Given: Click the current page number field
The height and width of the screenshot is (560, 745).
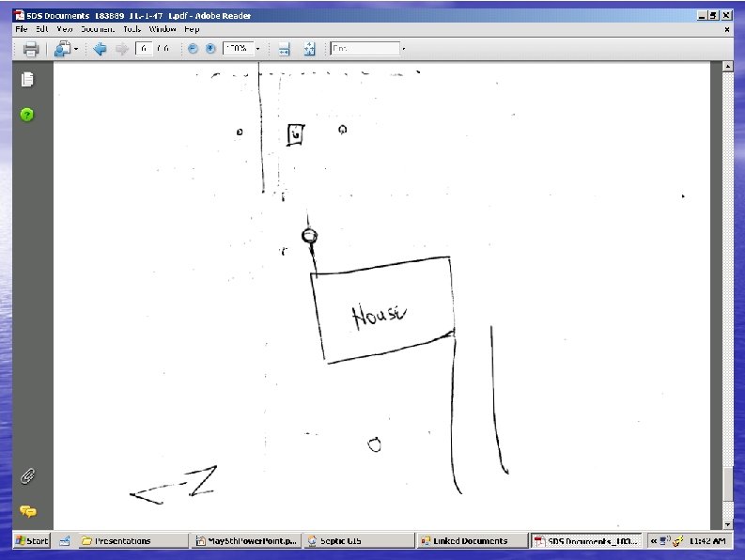Looking at the screenshot, I should 144,49.
